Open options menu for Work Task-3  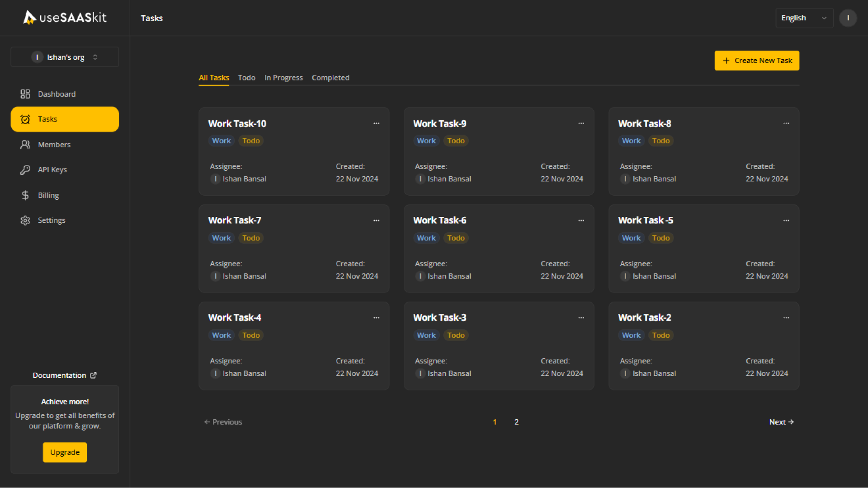point(581,318)
